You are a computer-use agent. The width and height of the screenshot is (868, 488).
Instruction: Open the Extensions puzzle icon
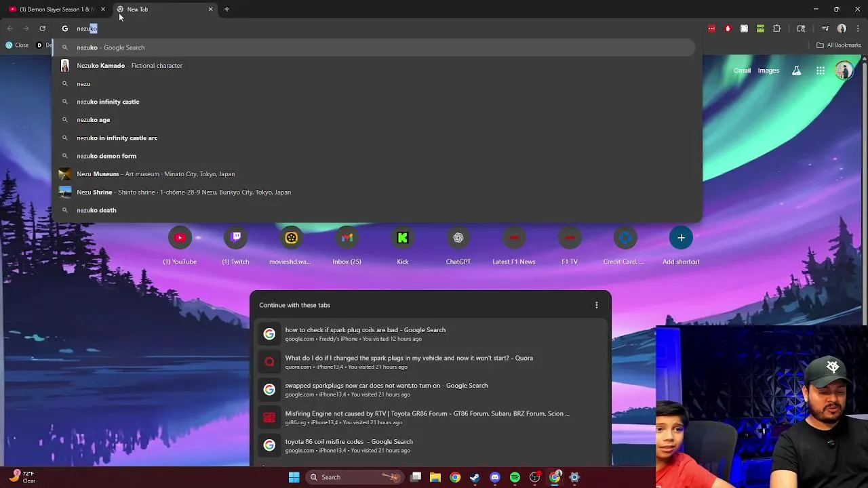click(777, 28)
